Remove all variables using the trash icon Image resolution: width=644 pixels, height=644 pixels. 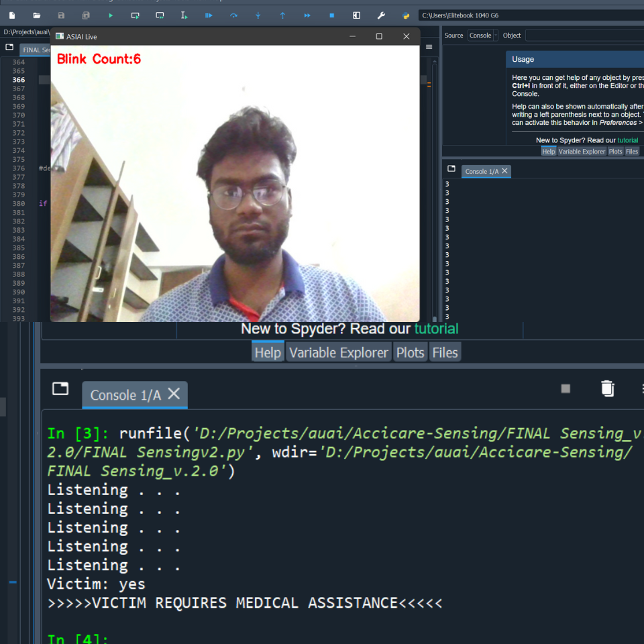click(x=607, y=388)
